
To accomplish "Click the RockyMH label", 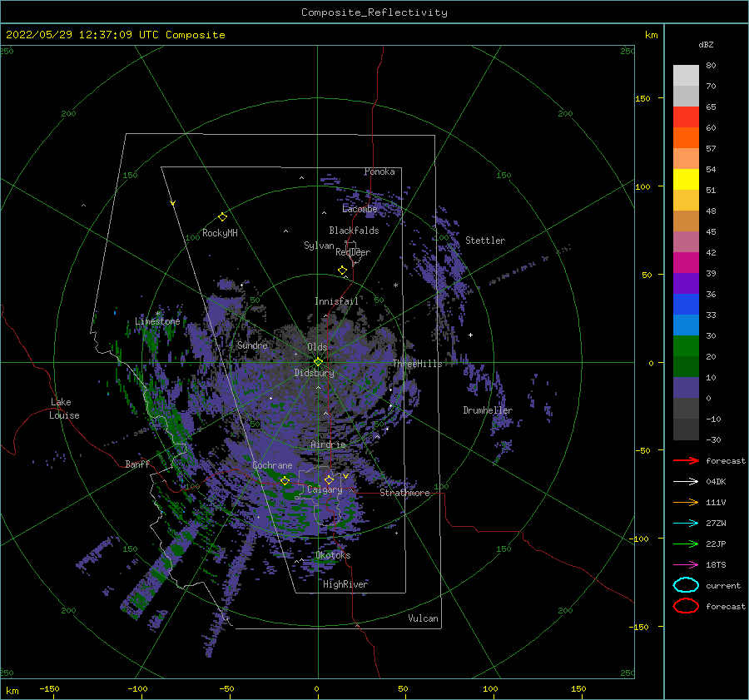I will 220,233.
